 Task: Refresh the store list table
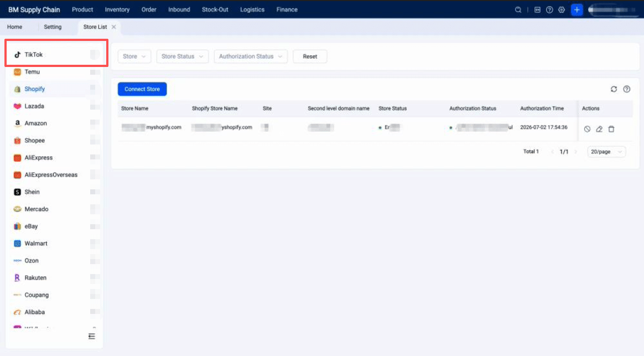pyautogui.click(x=614, y=89)
